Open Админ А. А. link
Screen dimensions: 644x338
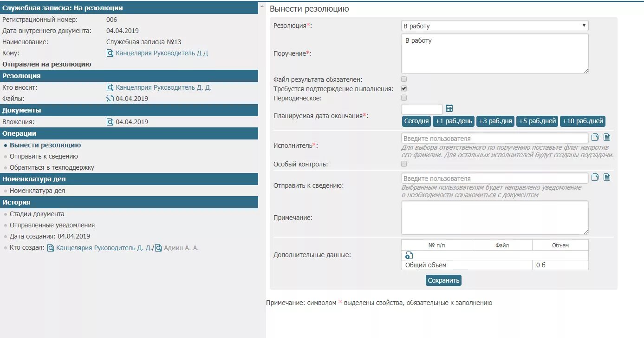181,248
